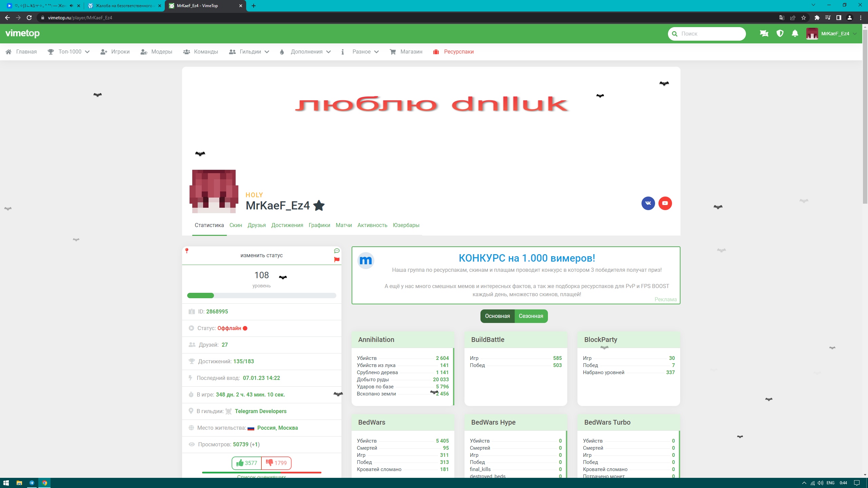Click the Поиск search field

click(710, 34)
